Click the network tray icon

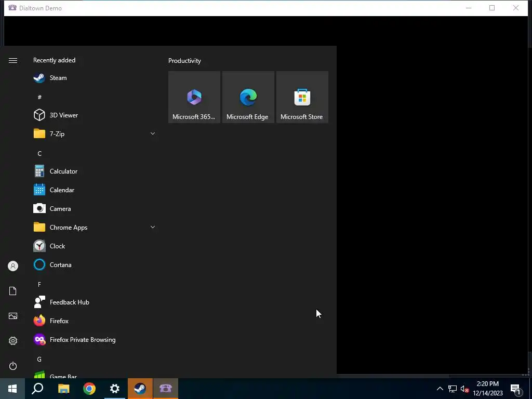pos(453,389)
